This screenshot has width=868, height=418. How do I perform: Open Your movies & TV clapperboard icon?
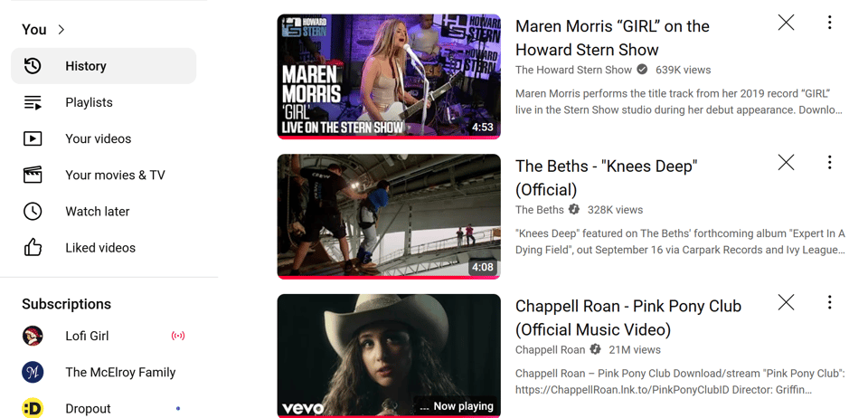tap(33, 175)
